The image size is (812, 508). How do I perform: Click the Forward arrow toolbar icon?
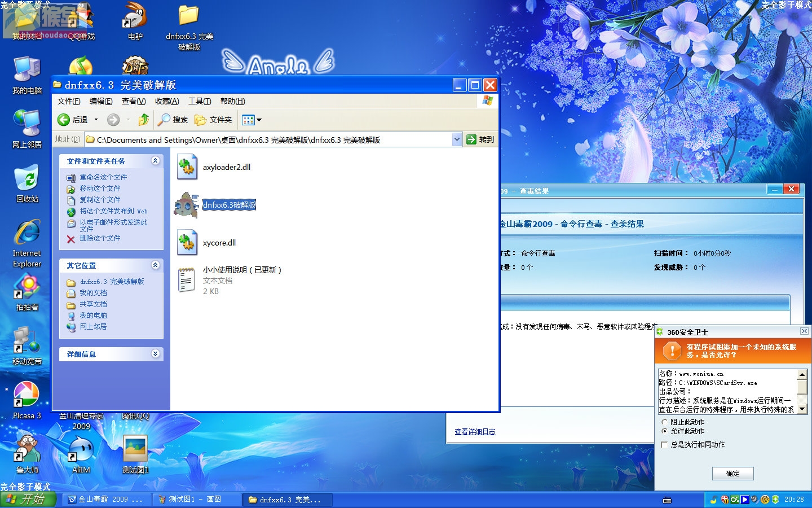(x=113, y=120)
